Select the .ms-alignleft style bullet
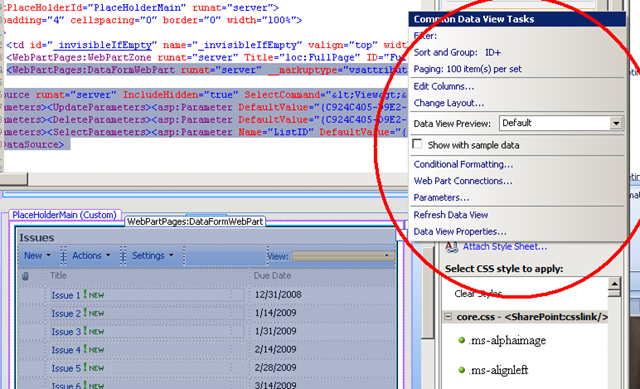This screenshot has width=640, height=389. tap(462, 370)
